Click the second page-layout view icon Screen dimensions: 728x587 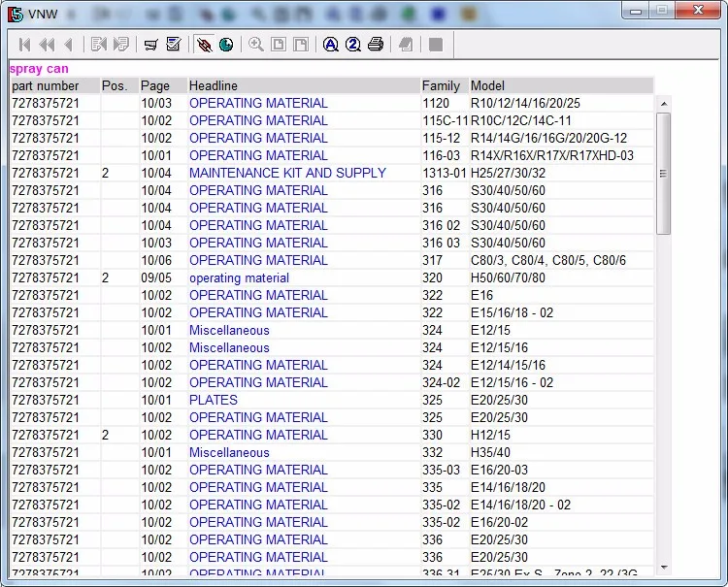(301, 45)
